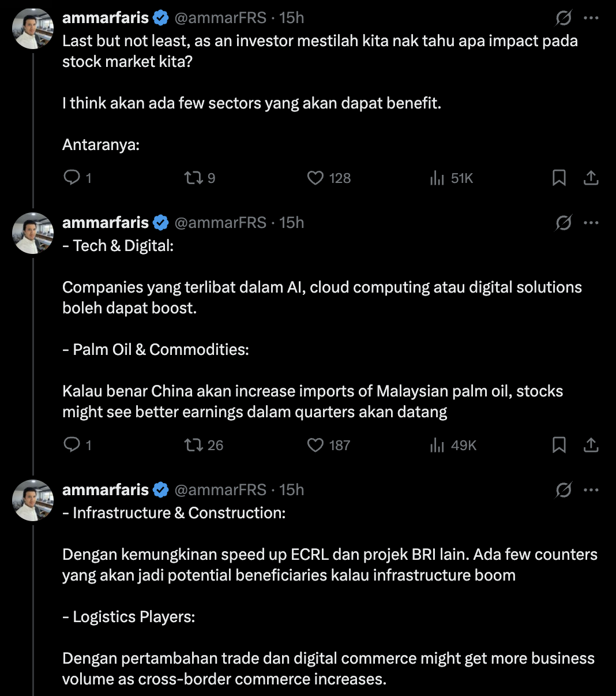Open more options on first tweet
This screenshot has width=616, height=696.
[x=591, y=18]
